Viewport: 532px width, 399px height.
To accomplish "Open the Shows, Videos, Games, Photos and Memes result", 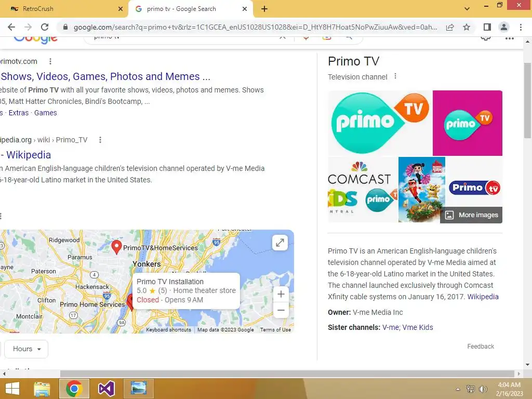I will click(x=105, y=77).
